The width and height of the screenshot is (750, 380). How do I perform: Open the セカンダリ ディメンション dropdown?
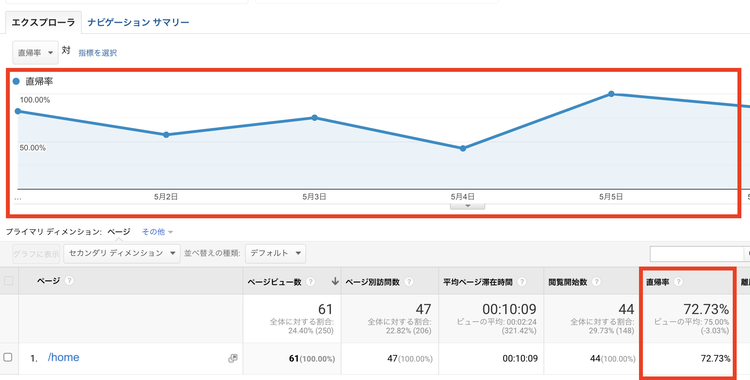coord(122,253)
